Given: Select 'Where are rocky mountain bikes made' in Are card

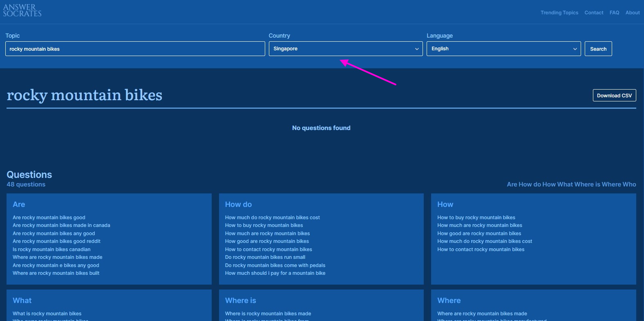Looking at the screenshot, I should (57, 257).
